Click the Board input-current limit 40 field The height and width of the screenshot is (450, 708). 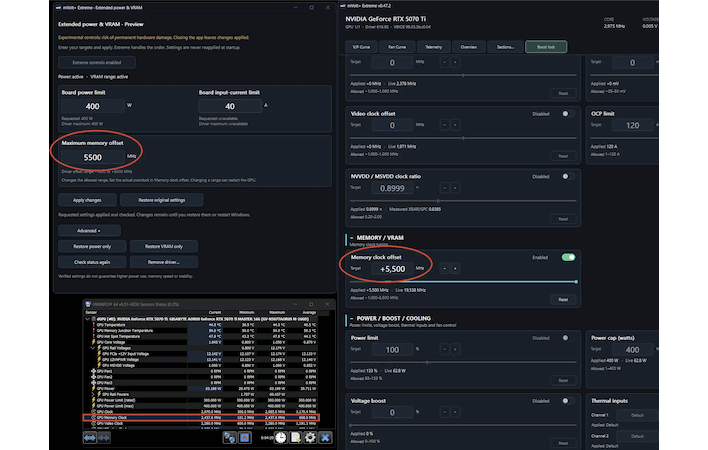pyautogui.click(x=230, y=106)
